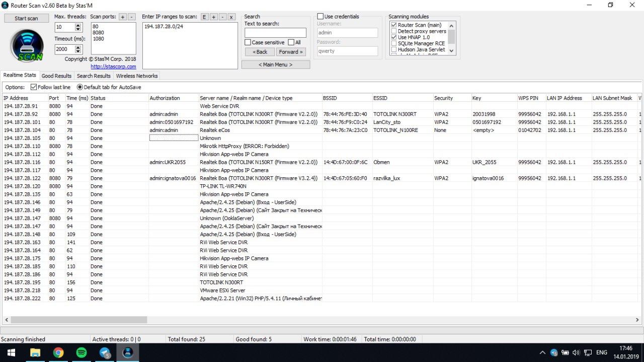The image size is (644, 362).
Task: Uncheck Router Scan (main) module
Action: click(x=394, y=25)
